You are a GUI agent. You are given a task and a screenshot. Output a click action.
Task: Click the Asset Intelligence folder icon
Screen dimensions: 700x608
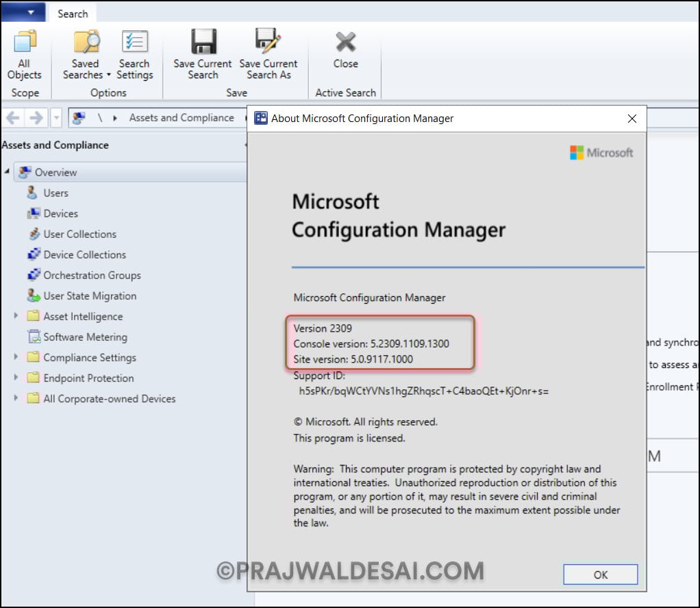33,316
